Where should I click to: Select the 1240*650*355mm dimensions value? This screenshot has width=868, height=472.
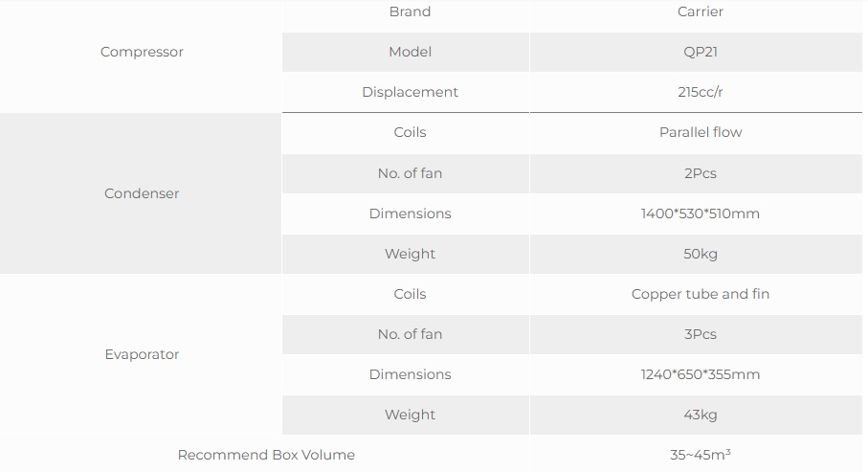coord(700,374)
